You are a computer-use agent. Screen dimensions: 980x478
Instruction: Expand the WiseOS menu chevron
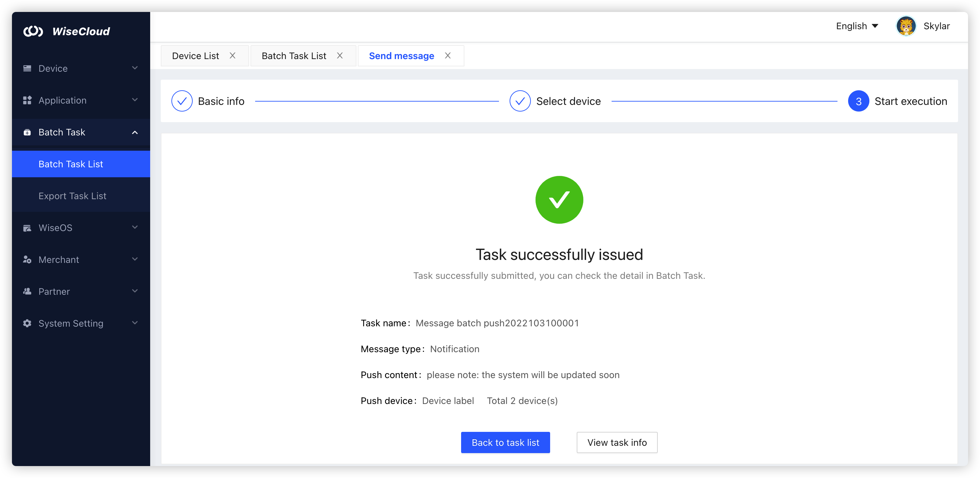point(135,227)
